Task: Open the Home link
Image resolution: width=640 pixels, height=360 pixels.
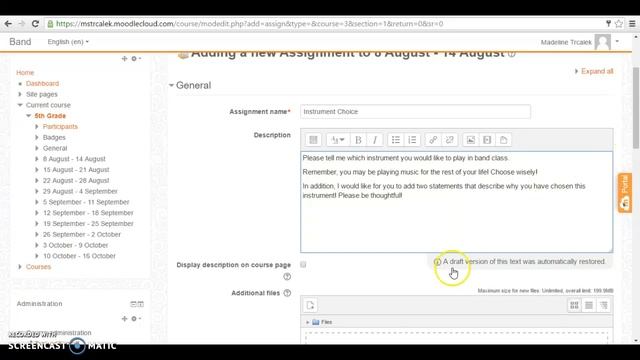Action: click(25, 73)
